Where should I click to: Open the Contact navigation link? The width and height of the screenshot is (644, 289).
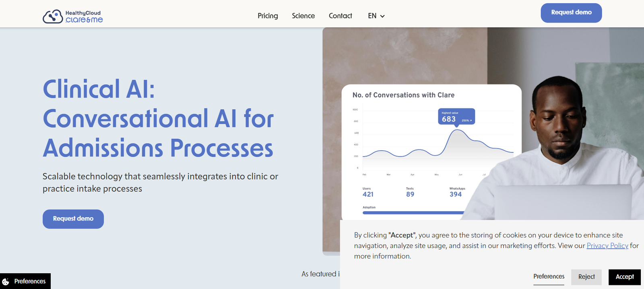pos(340,16)
